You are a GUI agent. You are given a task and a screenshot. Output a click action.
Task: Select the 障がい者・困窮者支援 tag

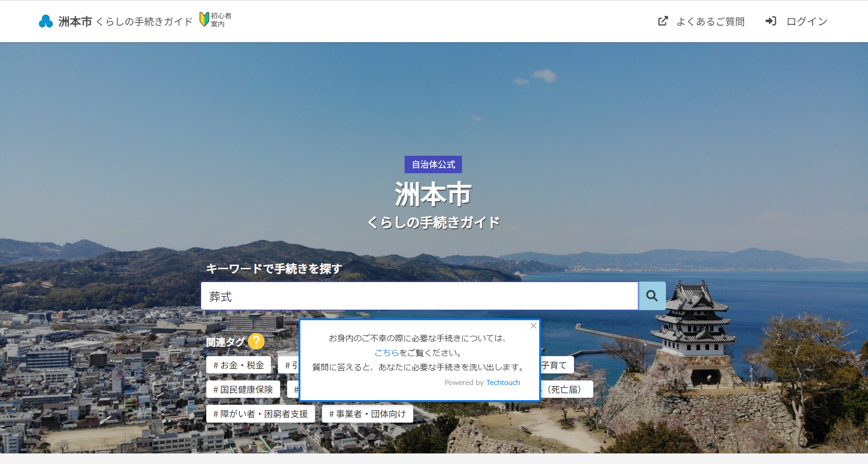click(x=260, y=413)
